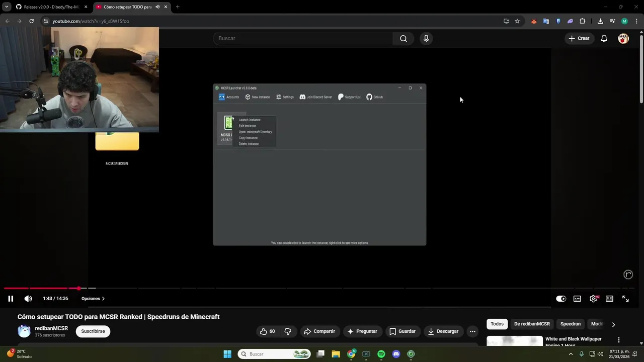Image resolution: width=644 pixels, height=362 pixels.
Task: Open player settings gear
Action: [x=594, y=299]
